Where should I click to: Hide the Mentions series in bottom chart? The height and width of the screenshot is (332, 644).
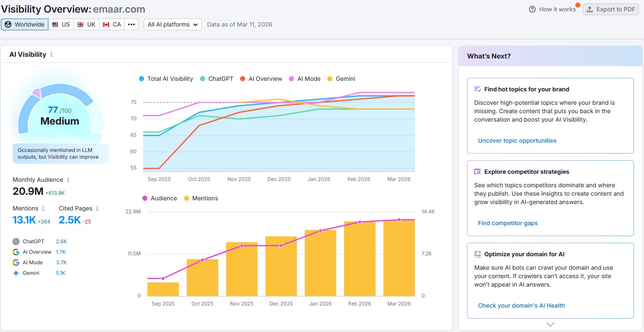click(x=201, y=198)
